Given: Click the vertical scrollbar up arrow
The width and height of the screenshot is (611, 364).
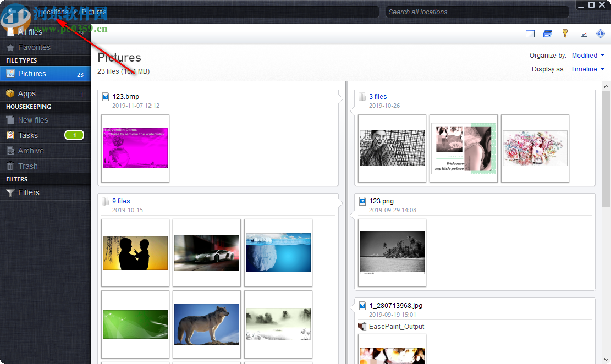Looking at the screenshot, I should pos(606,86).
